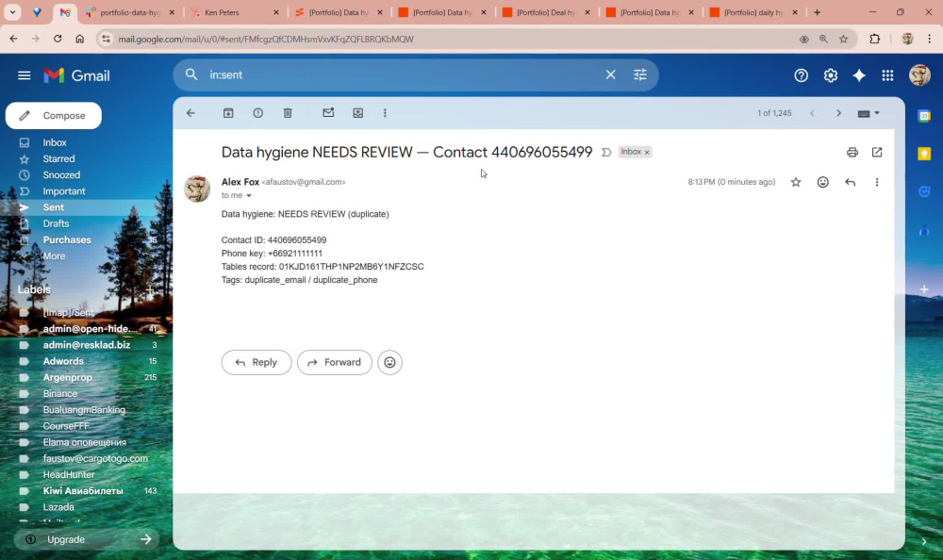Open Gmail Settings gear

[831, 75]
